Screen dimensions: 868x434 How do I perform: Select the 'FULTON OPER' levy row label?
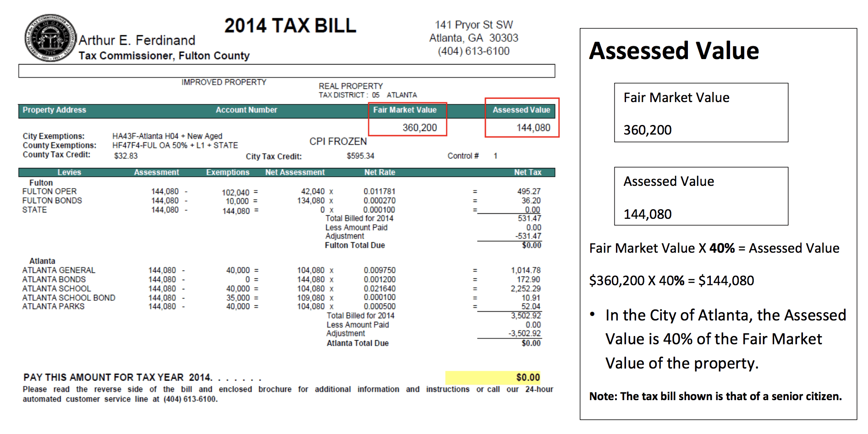[x=49, y=191]
